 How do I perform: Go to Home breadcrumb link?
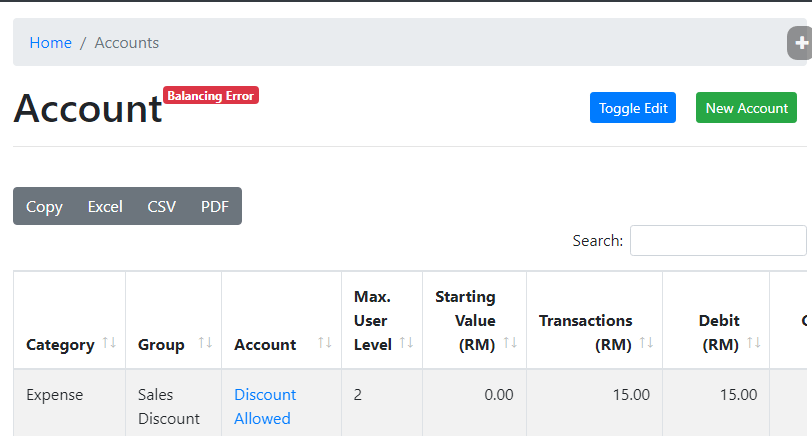pyautogui.click(x=51, y=43)
